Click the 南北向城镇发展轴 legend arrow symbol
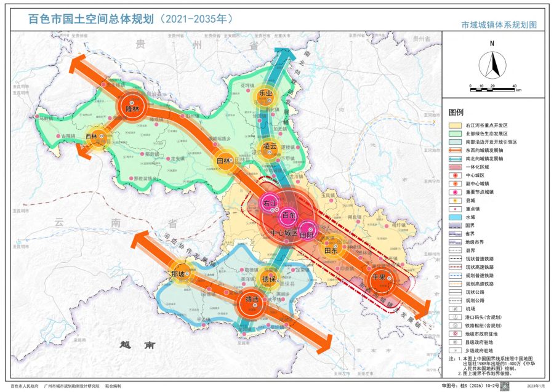 (x=455, y=159)
